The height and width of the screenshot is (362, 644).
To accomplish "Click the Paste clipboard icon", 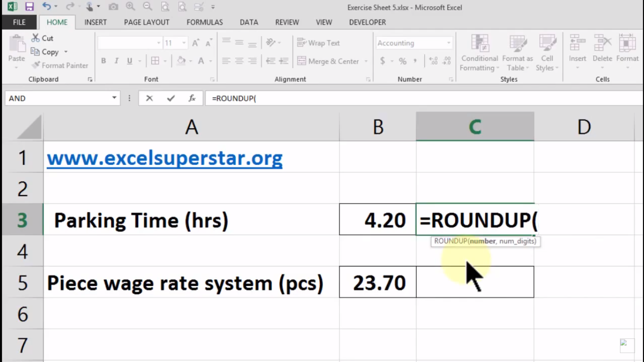I will click(x=17, y=44).
